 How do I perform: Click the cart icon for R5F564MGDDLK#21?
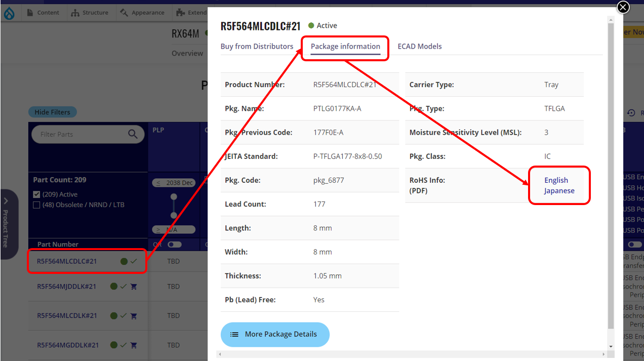pyautogui.click(x=134, y=345)
